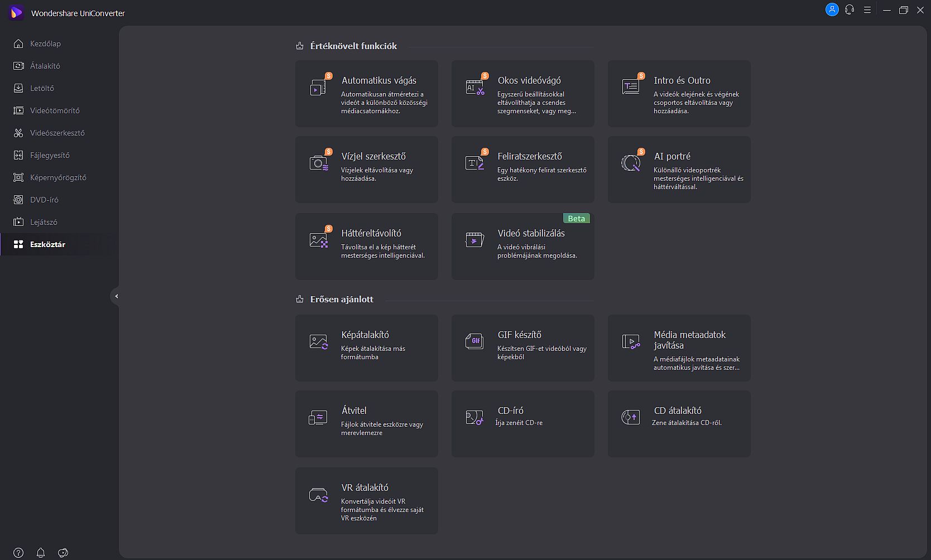
Task: Collapse the left sidebar with arrow handle
Action: pyautogui.click(x=116, y=296)
